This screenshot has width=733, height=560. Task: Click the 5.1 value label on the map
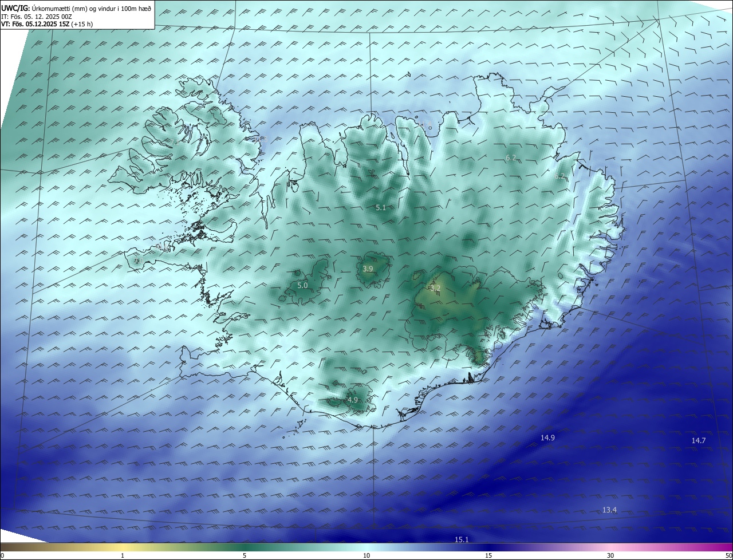(x=381, y=208)
